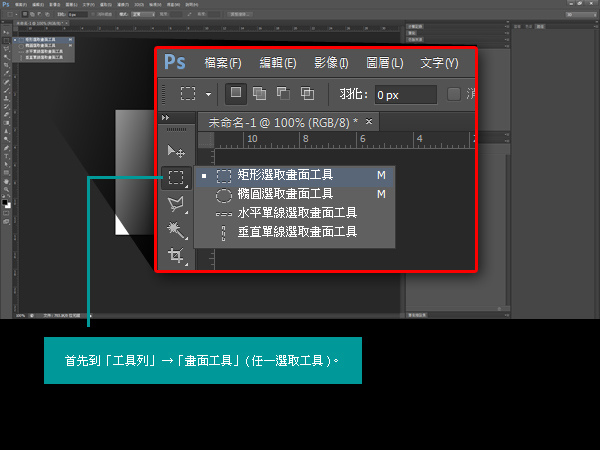
Task: Select the Polygonal Lasso tool in enlarged inset
Action: [x=176, y=204]
